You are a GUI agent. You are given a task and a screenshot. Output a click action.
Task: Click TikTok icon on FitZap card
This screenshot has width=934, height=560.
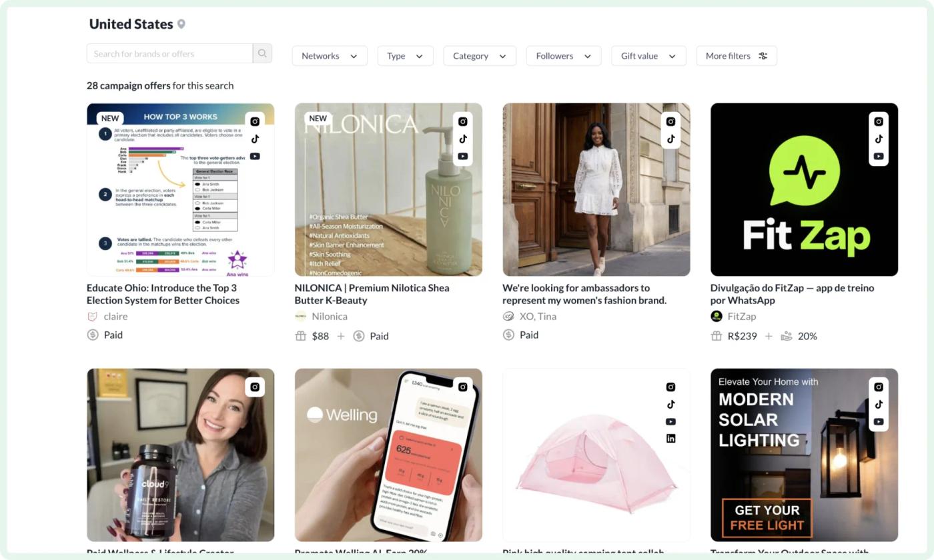point(879,139)
